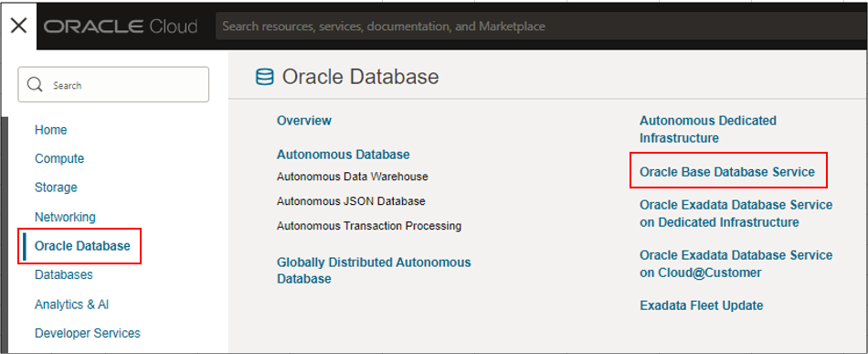Open the Autonomous Database link

344,154
